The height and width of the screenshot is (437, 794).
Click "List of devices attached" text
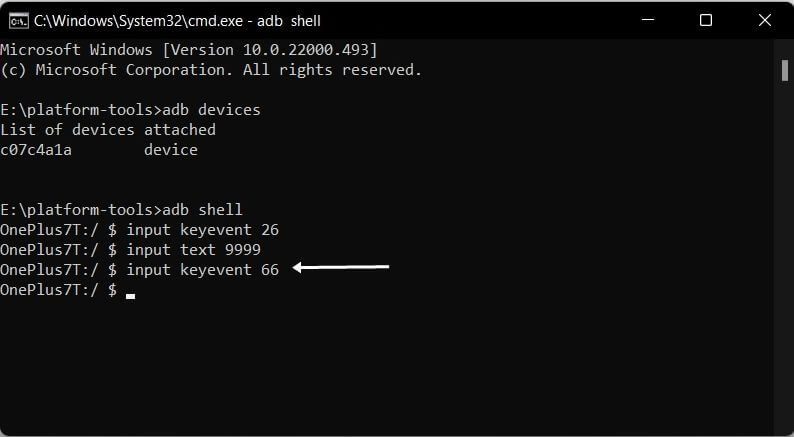click(x=107, y=129)
